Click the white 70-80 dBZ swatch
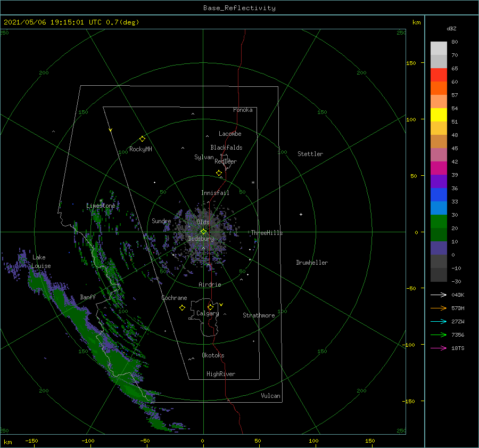 pyautogui.click(x=439, y=48)
